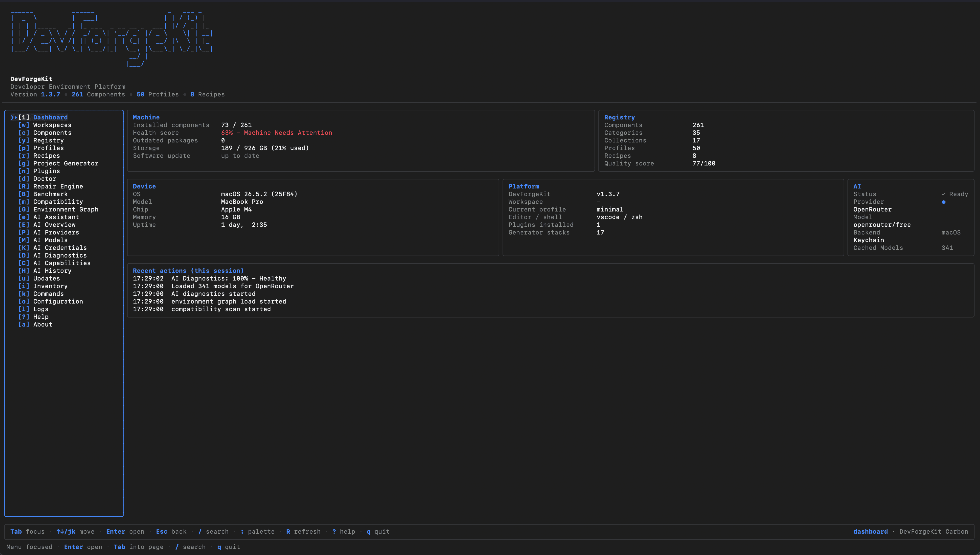Open the Repair Engine item
Viewport: 980px width, 555px height.
(x=50, y=186)
